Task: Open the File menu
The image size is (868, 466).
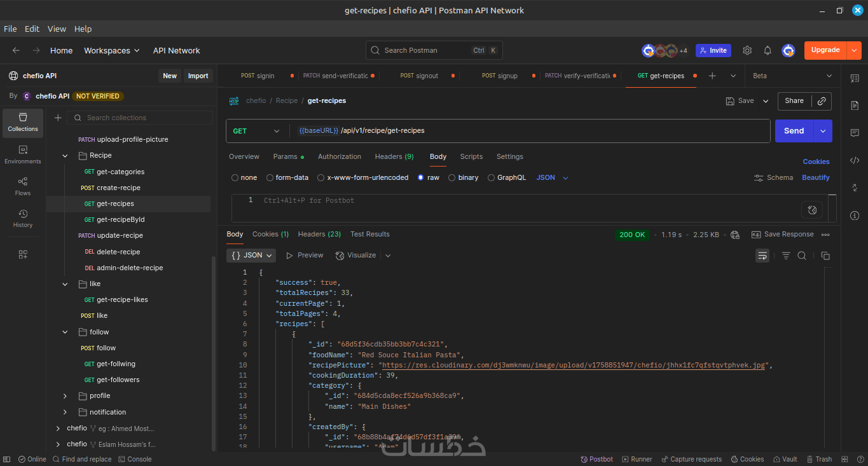Action: 10,29
